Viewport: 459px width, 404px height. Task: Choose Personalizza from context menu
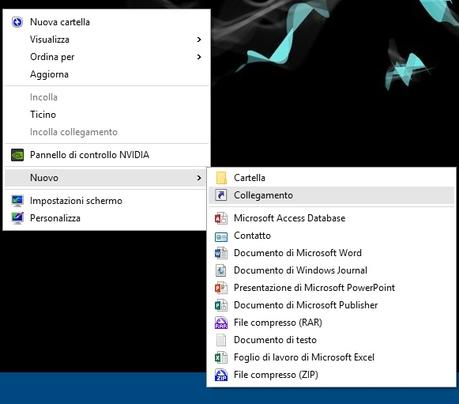point(107,218)
